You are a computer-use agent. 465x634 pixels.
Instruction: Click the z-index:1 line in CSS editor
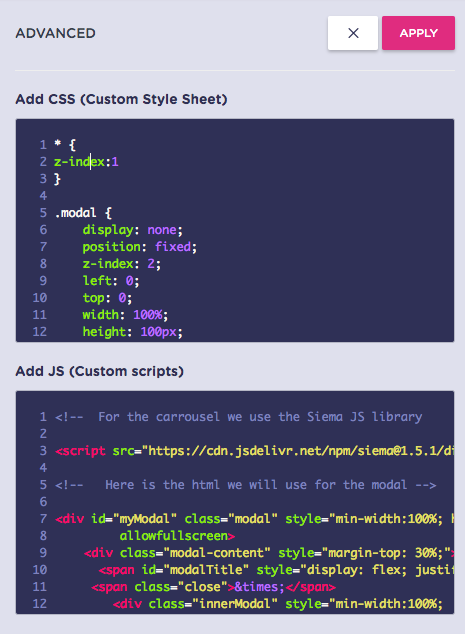(x=86, y=162)
